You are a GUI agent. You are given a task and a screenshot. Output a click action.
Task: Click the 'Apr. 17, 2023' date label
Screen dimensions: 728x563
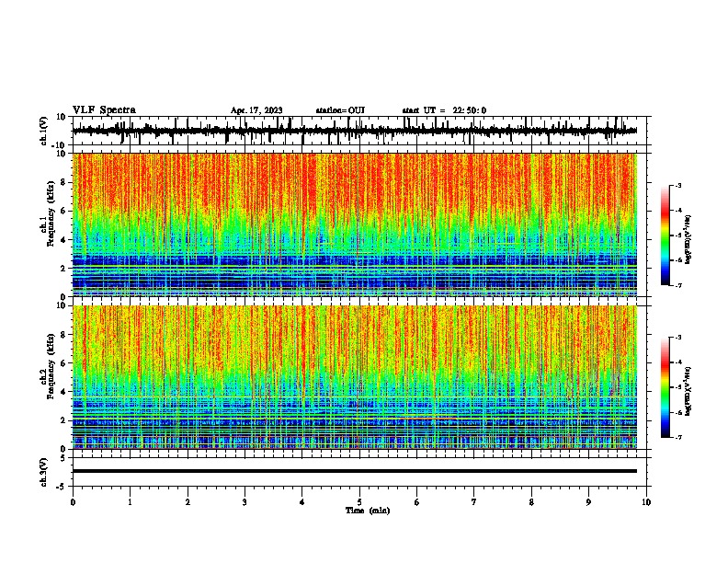point(256,110)
